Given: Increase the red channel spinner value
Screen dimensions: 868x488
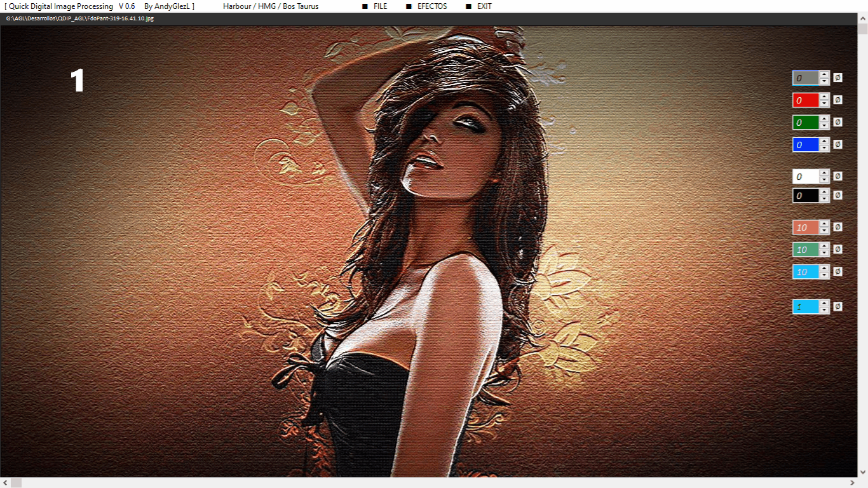Looking at the screenshot, I should click(x=824, y=97).
